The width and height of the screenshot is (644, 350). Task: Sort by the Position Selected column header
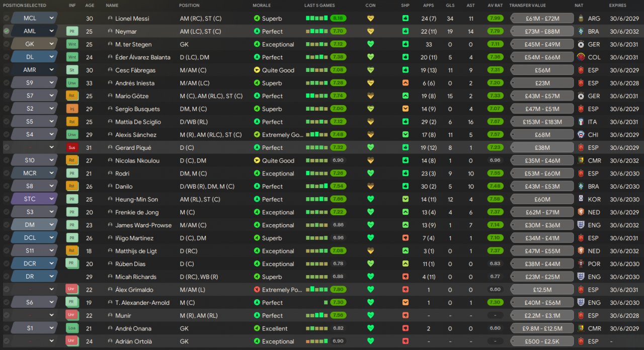point(25,6)
